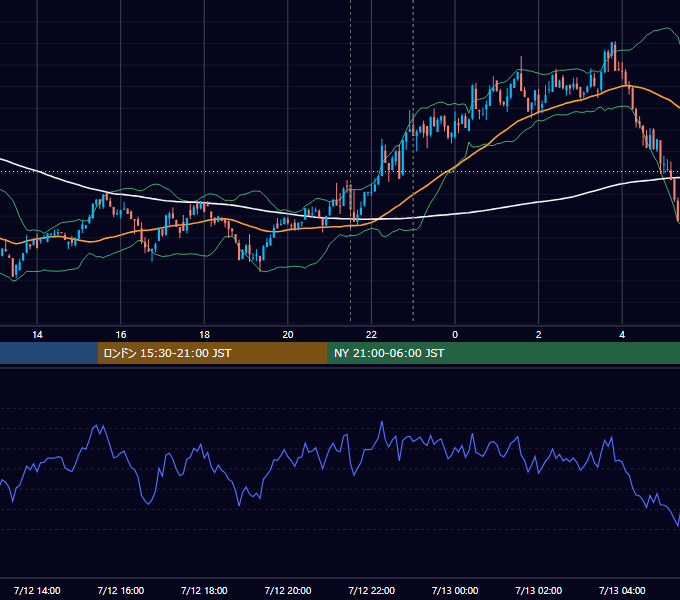Viewport: 680px width, 600px height.
Task: Click the 7/12 14:00 date label
Action: [37, 590]
